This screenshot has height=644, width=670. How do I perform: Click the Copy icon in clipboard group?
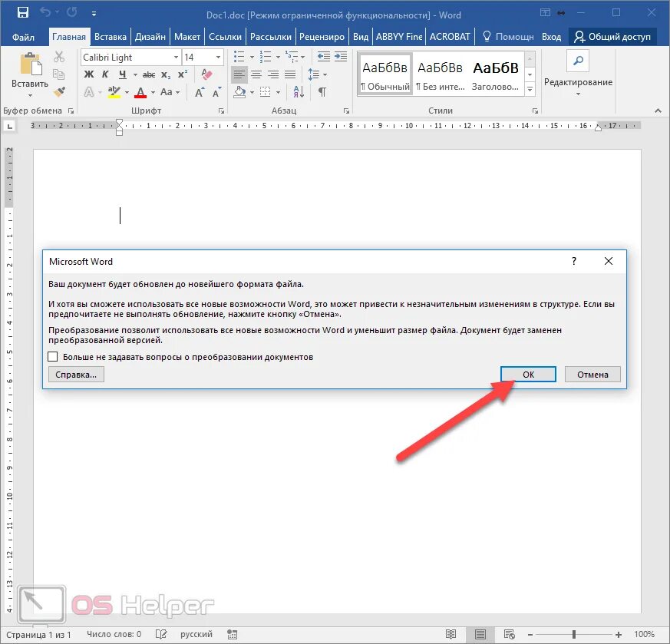pos(58,74)
